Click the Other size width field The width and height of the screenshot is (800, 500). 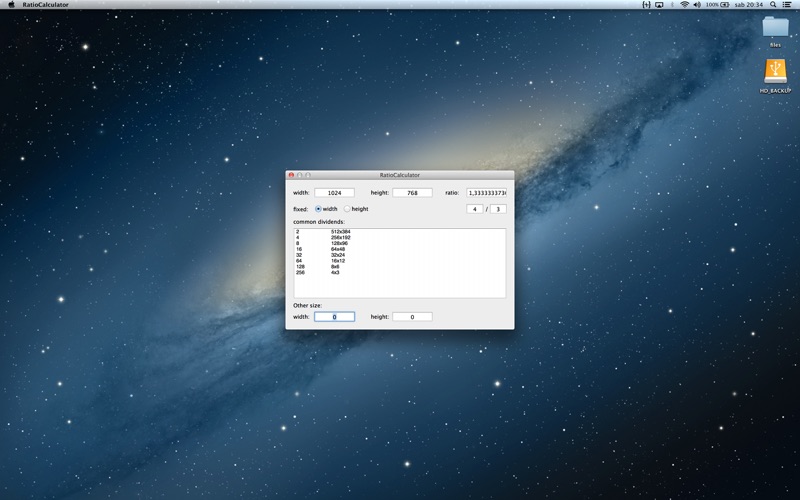(x=334, y=317)
